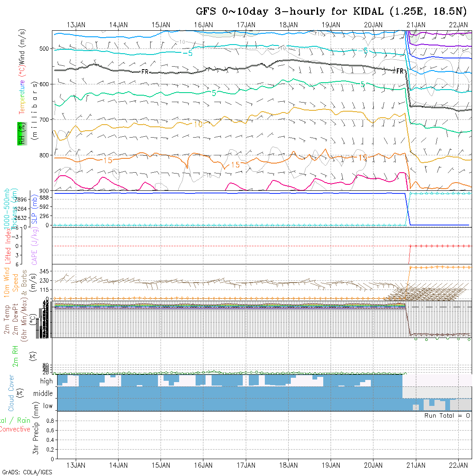The height and width of the screenshot is (476, 476).
Task: Select the "middle" cloud cover row label
Action: pos(43,393)
